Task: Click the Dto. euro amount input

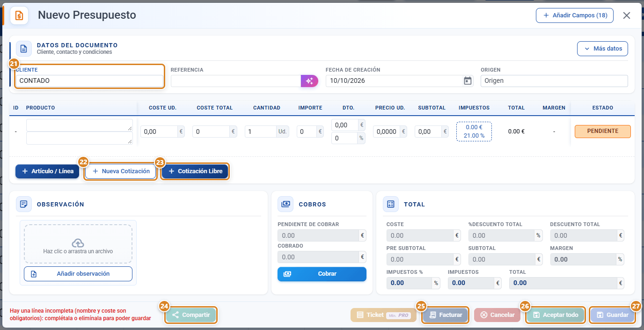Action: [344, 125]
